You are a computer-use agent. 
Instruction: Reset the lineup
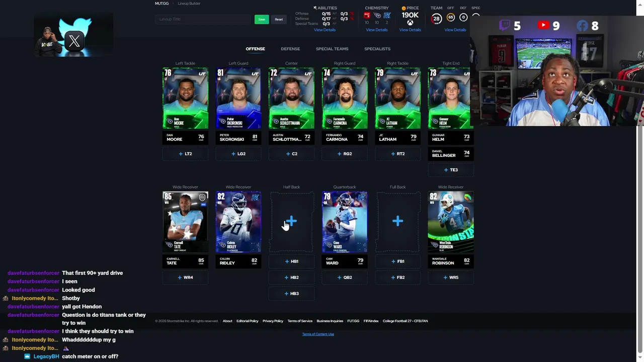(279, 19)
